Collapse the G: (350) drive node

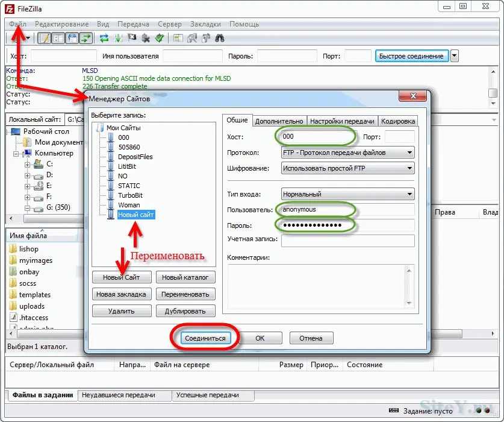pyautogui.click(x=27, y=208)
